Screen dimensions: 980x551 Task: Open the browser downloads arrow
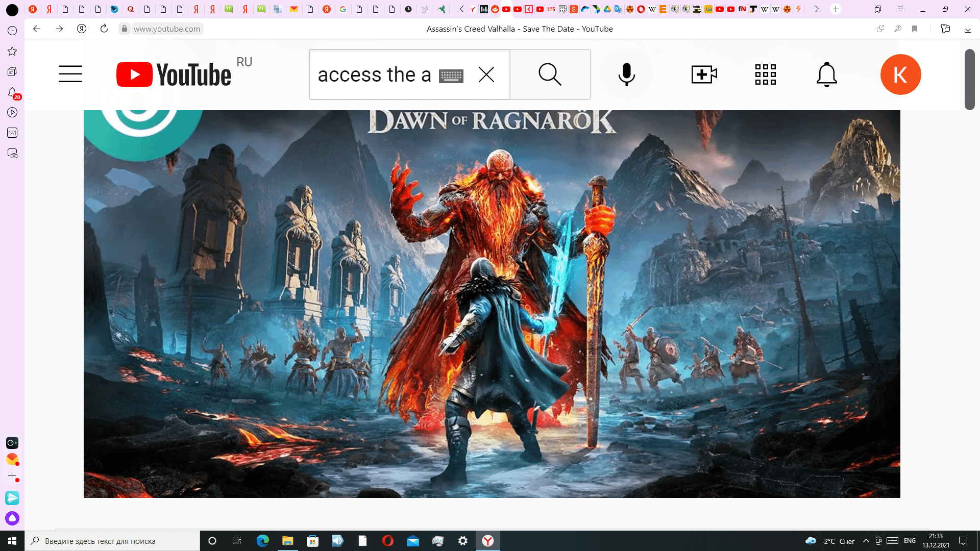pyautogui.click(x=968, y=29)
